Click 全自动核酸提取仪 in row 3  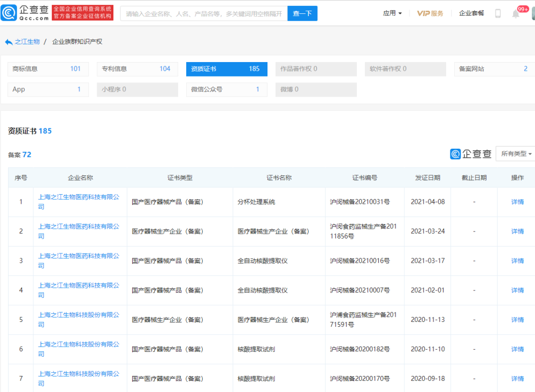pos(263,260)
